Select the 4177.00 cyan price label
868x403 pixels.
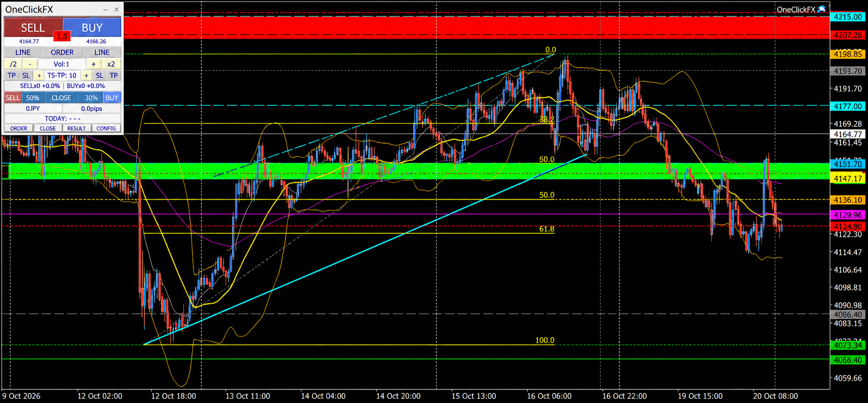[x=848, y=106]
